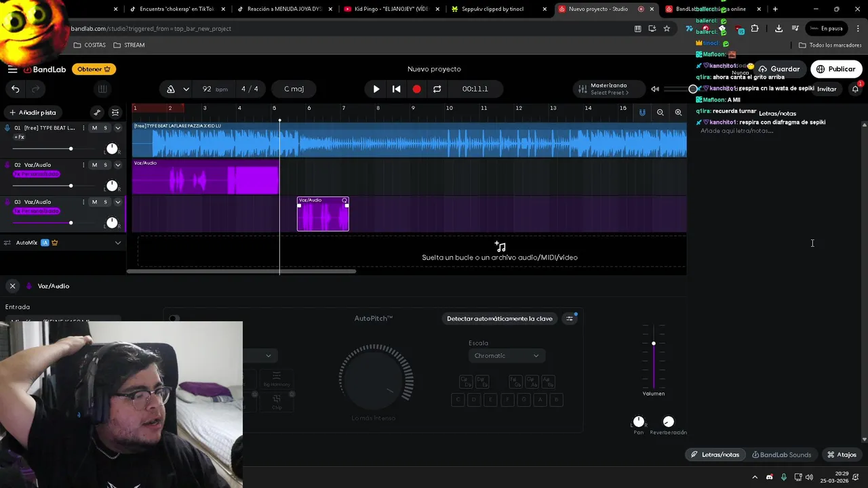The width and height of the screenshot is (868, 488).
Task: Add a new track with Añadir pista
Action: pos(33,113)
